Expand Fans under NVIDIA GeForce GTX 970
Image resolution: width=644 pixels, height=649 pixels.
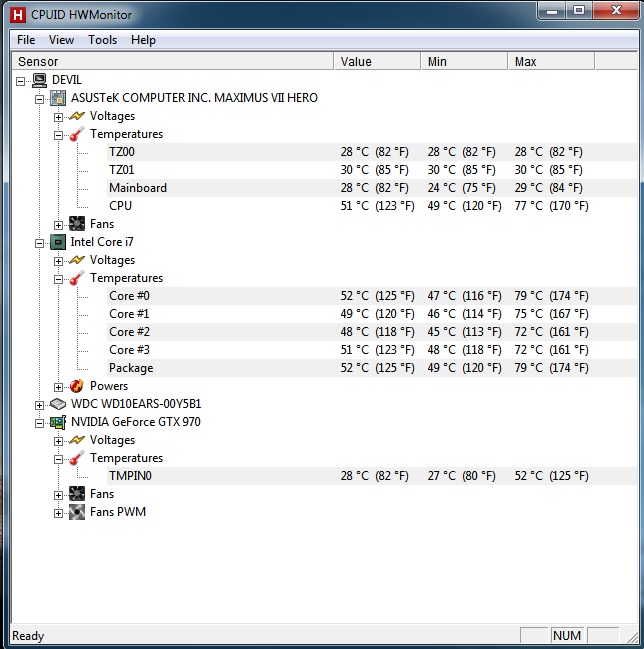click(58, 495)
